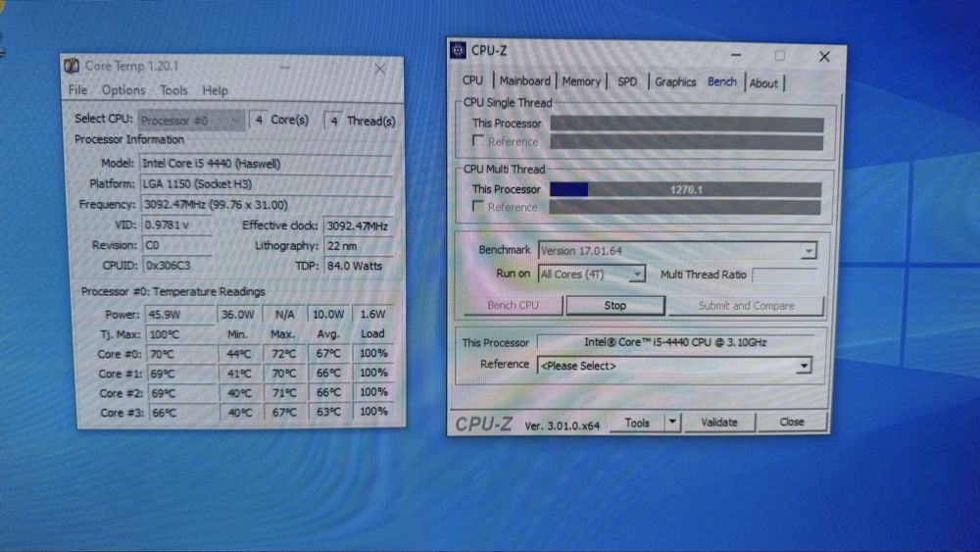
Task: Click the Threads count field in Core Temp
Action: (x=333, y=121)
